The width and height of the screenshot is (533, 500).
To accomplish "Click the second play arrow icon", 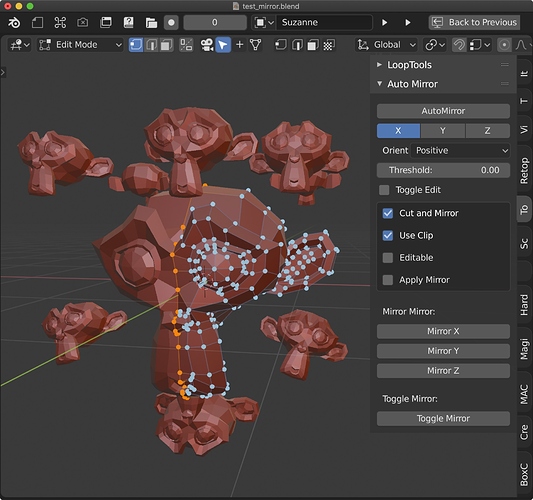I will [408, 23].
